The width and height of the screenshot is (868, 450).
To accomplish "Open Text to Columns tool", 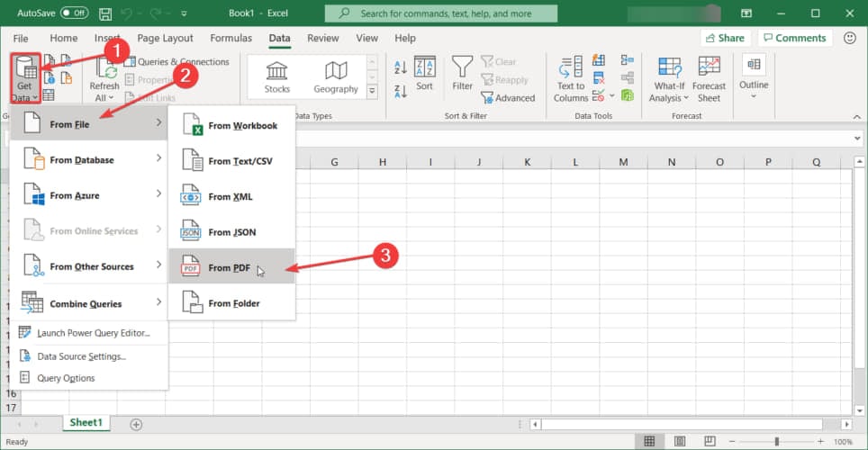I will (571, 79).
